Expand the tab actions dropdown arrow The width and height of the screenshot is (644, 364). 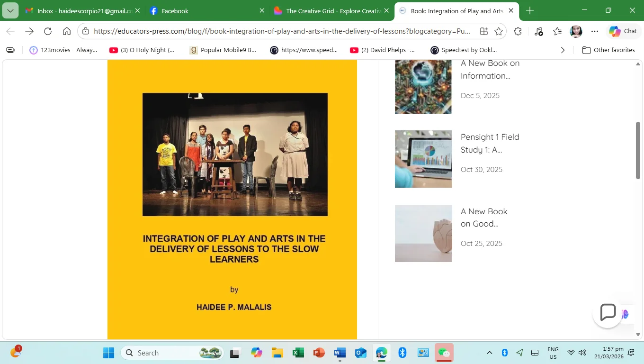(x=10, y=10)
